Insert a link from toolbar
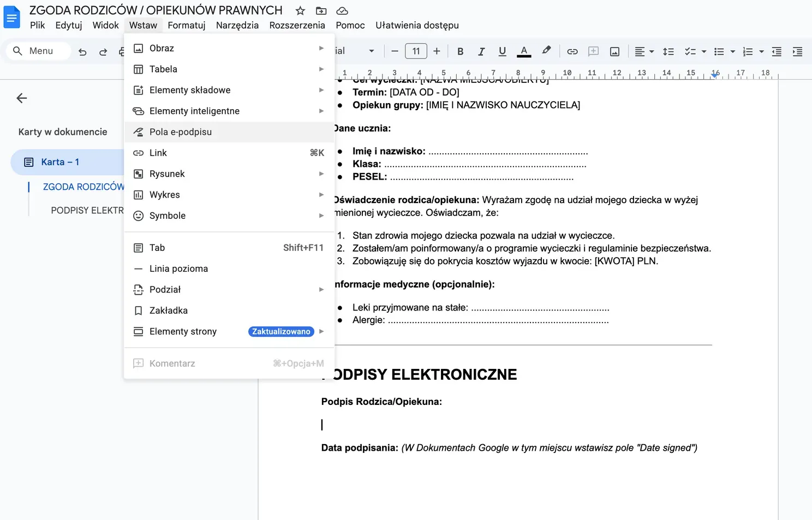 [x=572, y=51]
